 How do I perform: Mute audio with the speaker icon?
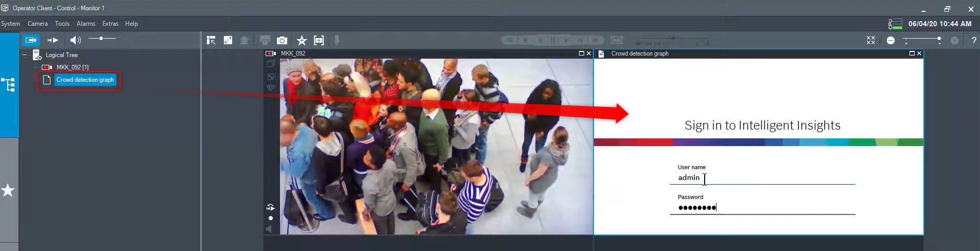coord(75,40)
